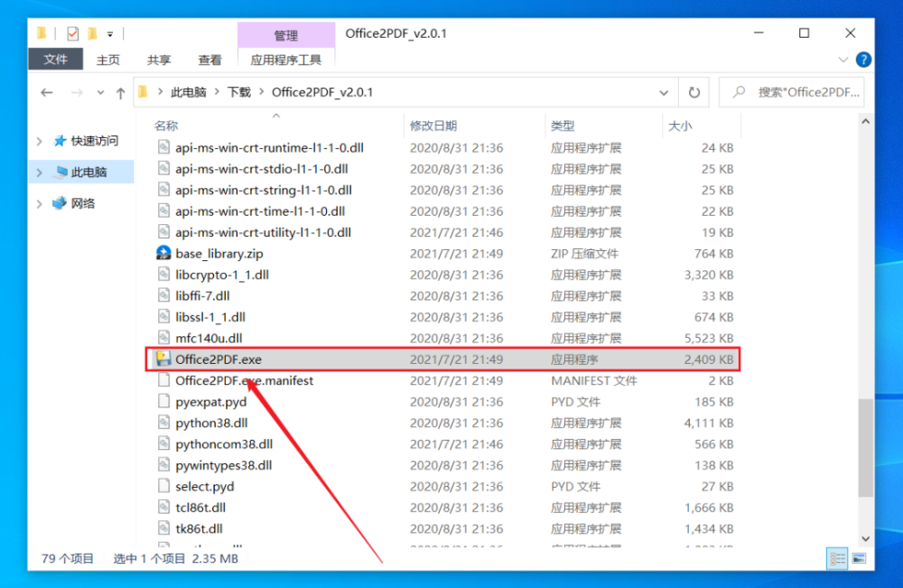Open the 文件 menu

55,60
